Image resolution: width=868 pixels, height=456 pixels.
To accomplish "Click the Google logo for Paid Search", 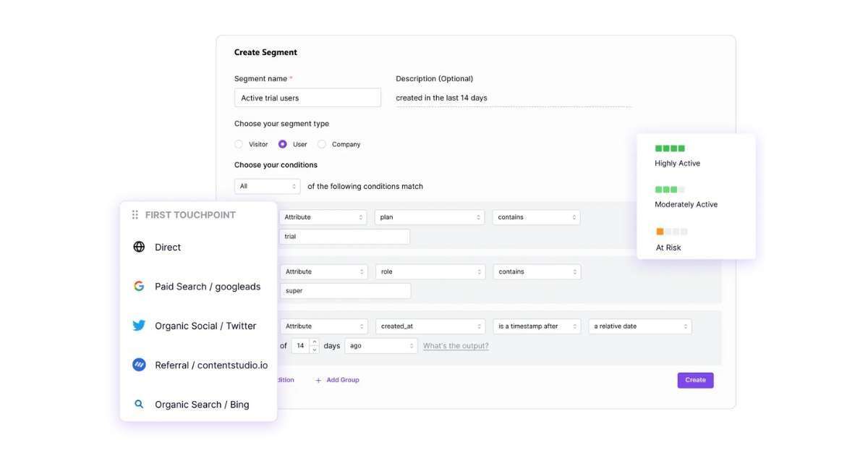I will coord(139,286).
